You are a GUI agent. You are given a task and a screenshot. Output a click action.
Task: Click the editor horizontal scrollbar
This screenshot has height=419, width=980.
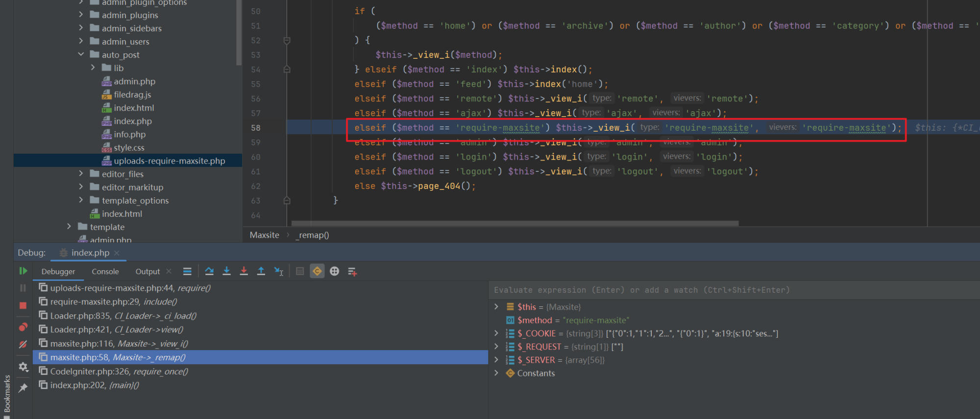tap(514, 223)
